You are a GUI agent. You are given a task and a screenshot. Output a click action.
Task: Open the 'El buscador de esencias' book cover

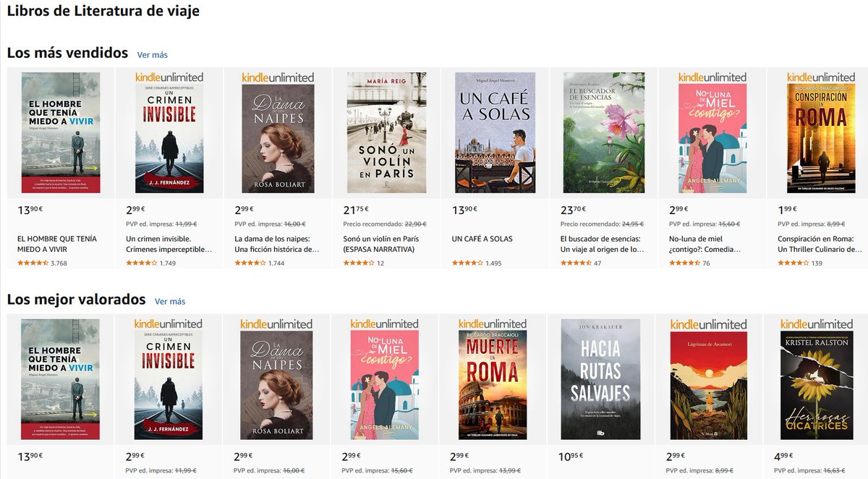(603, 132)
